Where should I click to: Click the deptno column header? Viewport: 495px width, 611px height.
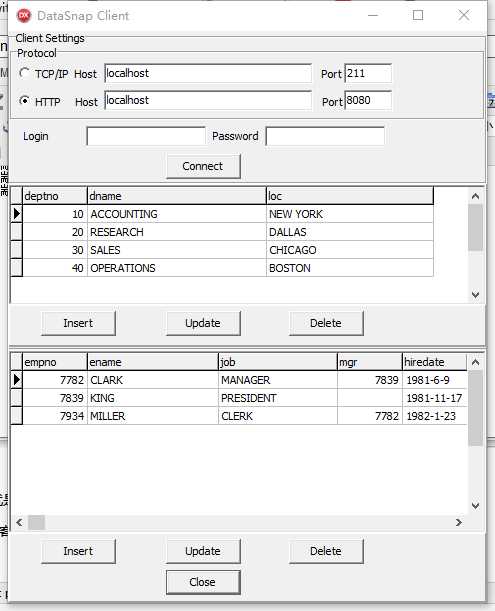coord(55,196)
